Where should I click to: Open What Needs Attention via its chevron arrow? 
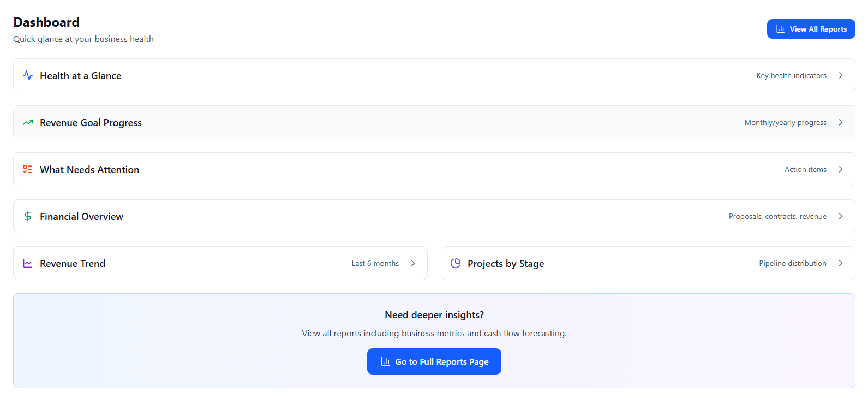[841, 169]
